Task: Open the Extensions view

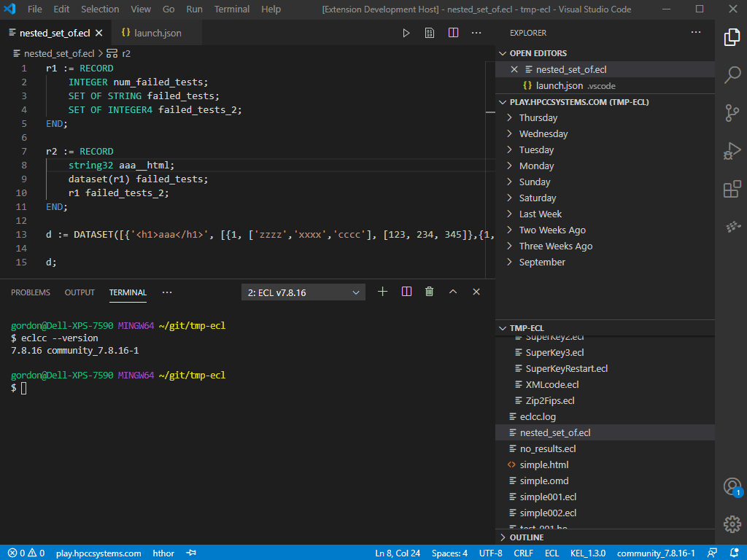Action: [732, 190]
